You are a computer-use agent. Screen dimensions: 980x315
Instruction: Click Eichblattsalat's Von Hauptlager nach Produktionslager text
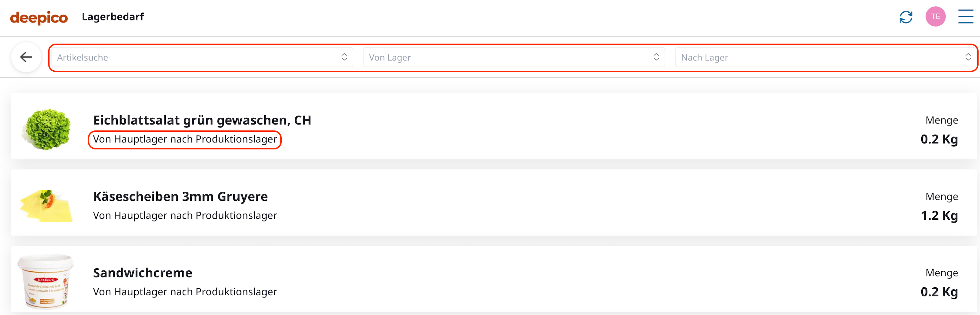point(185,140)
